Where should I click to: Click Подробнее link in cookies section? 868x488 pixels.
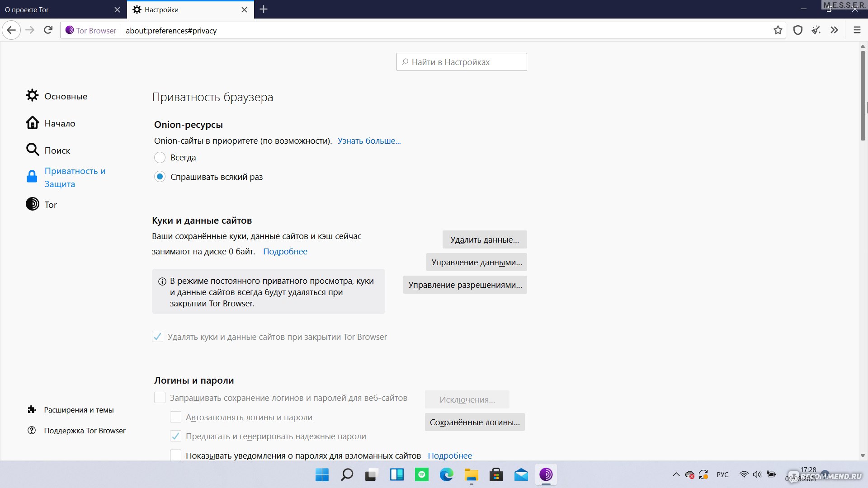coord(285,251)
